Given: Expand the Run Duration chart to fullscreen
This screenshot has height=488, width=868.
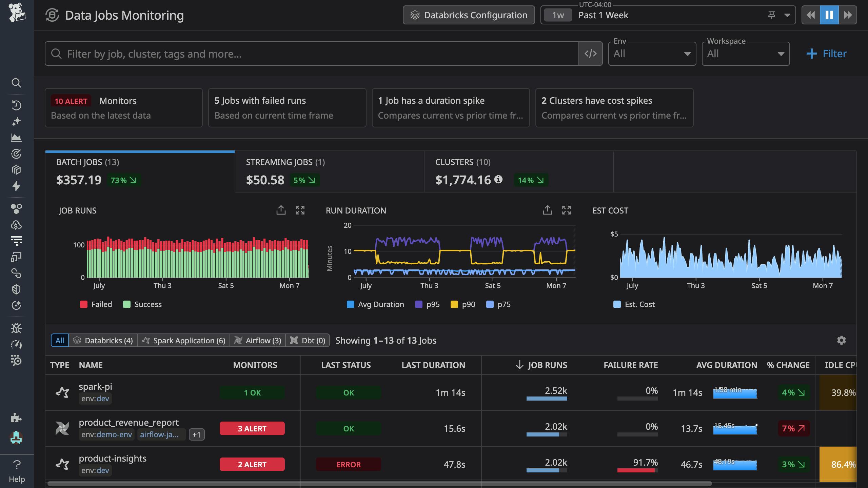Looking at the screenshot, I should point(567,210).
